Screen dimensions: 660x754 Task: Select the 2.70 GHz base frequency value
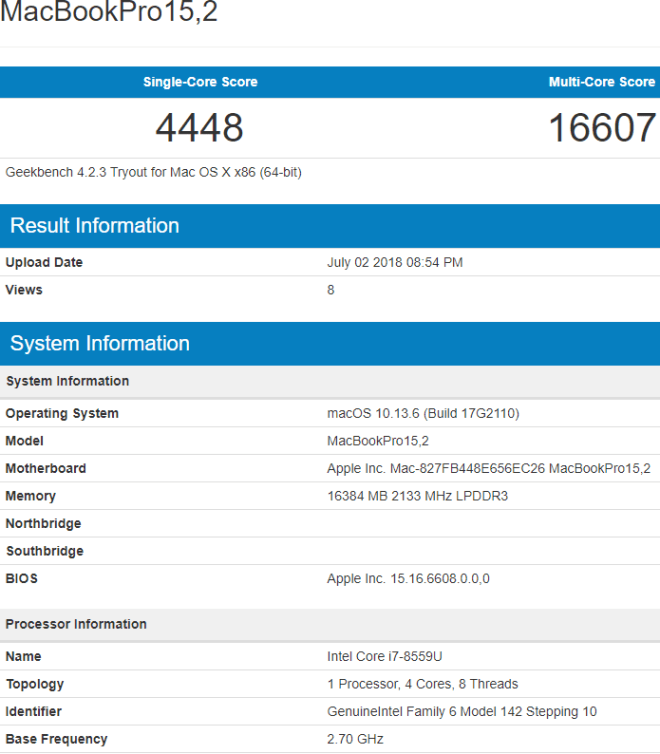pos(355,739)
